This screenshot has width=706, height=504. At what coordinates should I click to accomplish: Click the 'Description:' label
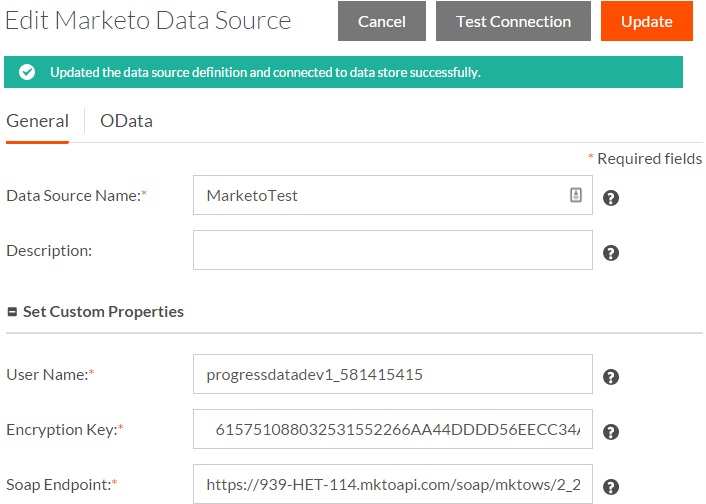[x=49, y=250]
